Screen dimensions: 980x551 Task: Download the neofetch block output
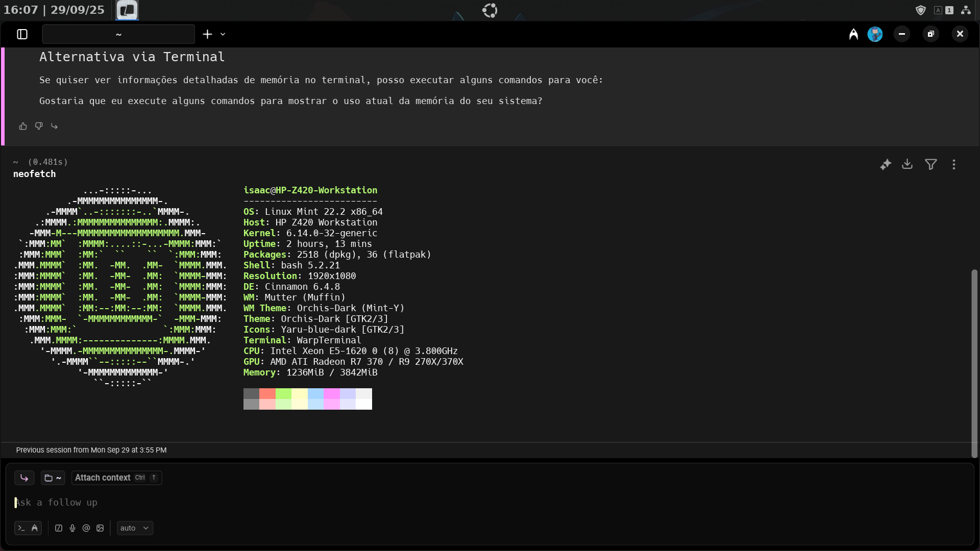click(907, 164)
